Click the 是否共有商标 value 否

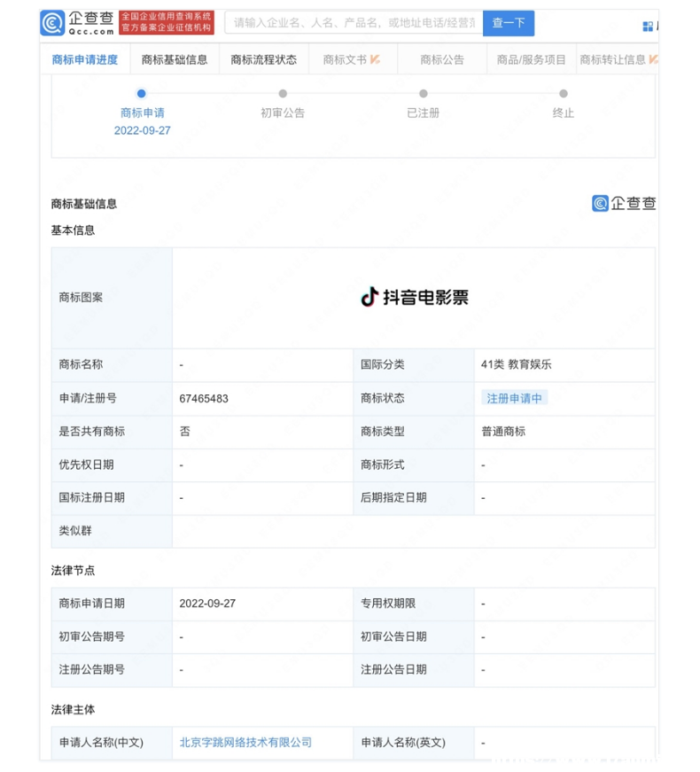click(184, 432)
